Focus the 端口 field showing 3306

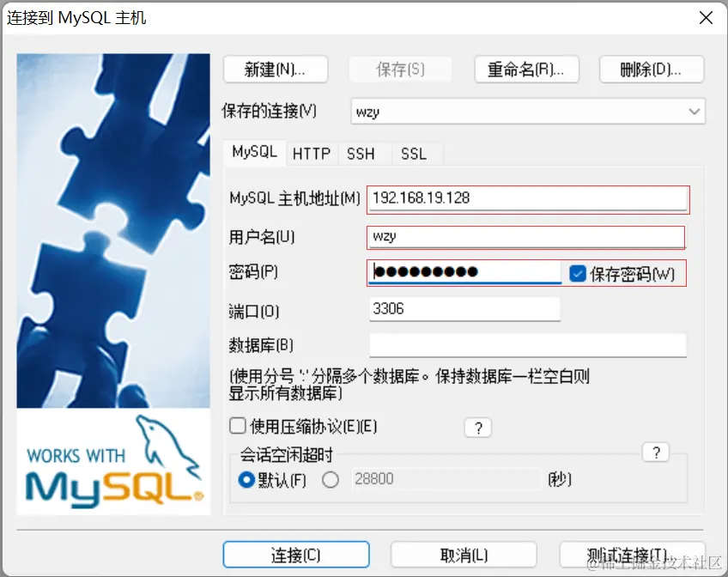(464, 309)
